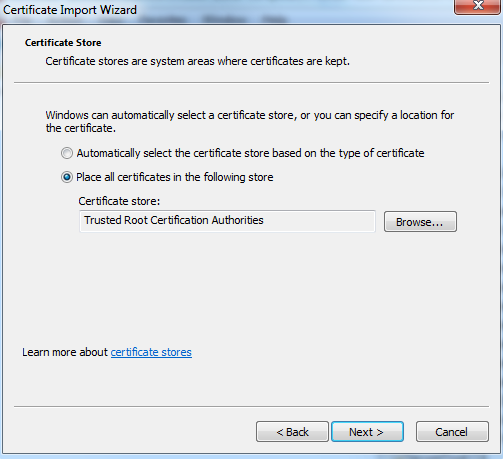Image resolution: width=503 pixels, height=459 pixels.
Task: Close the wizard using the red X
Action: click(478, 6)
